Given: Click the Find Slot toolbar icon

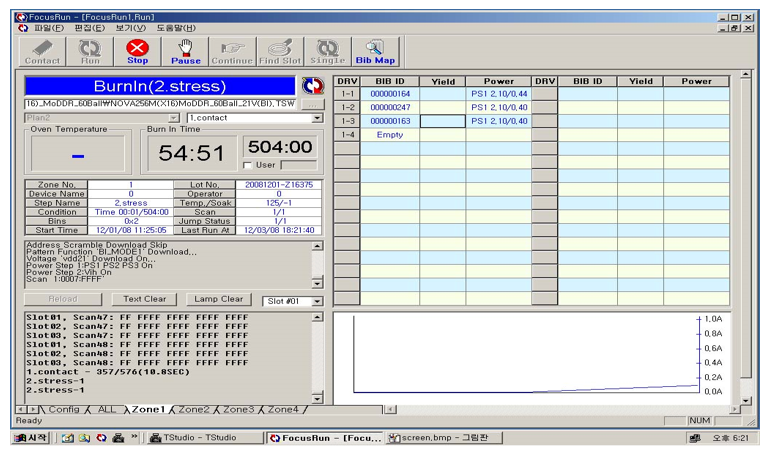Looking at the screenshot, I should (280, 52).
